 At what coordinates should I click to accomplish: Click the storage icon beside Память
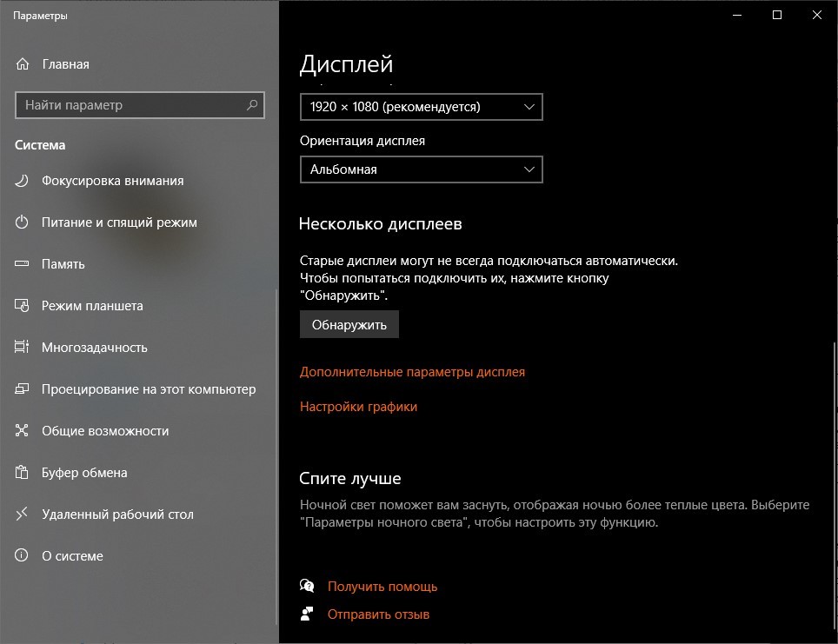click(23, 264)
